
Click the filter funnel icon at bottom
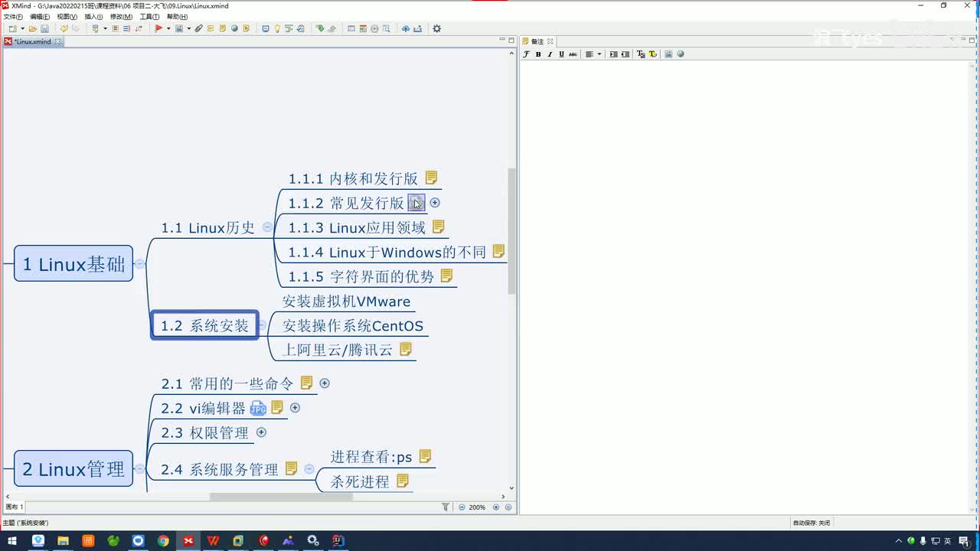coord(446,507)
